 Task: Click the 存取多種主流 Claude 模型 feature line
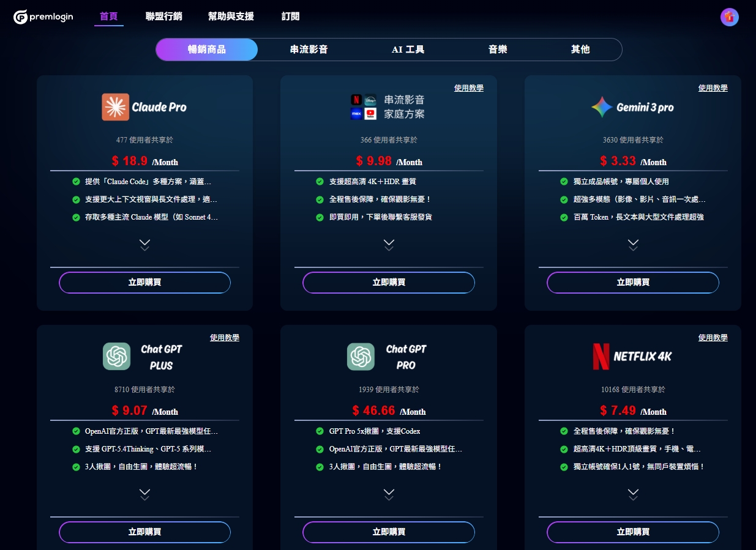151,217
